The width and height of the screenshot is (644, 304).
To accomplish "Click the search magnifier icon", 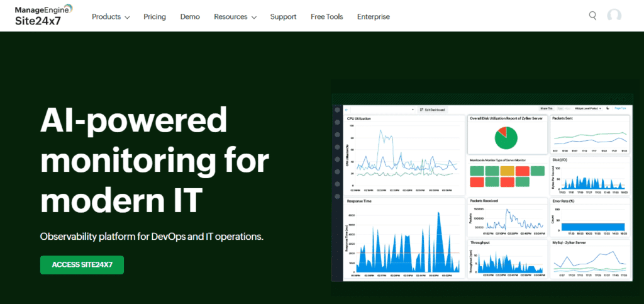I will pos(592,16).
